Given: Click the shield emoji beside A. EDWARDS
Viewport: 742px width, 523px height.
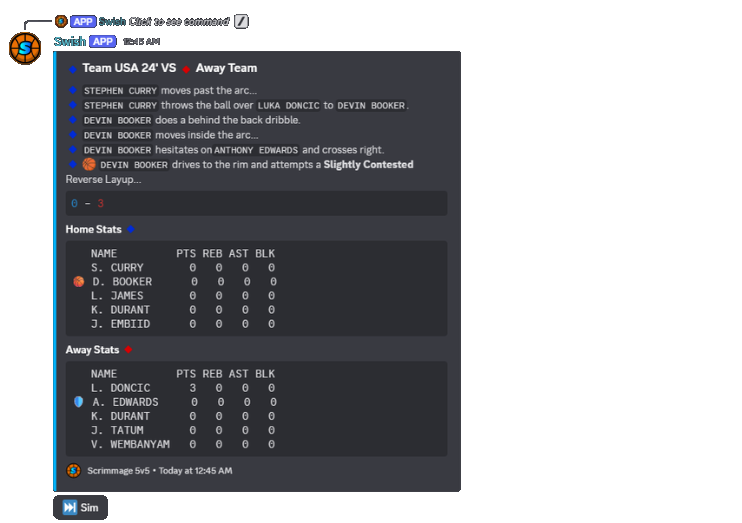Looking at the screenshot, I should click(79, 402).
